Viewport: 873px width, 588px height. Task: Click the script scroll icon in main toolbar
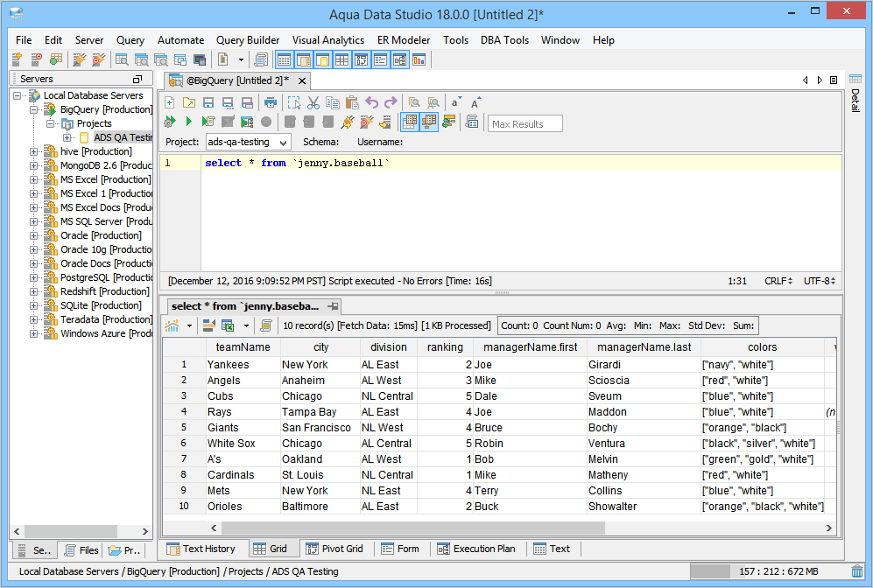[261, 59]
